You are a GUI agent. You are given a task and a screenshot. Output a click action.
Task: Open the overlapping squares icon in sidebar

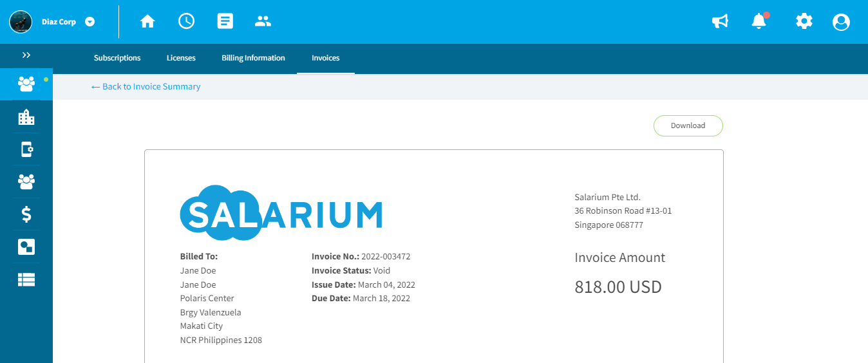click(x=26, y=247)
